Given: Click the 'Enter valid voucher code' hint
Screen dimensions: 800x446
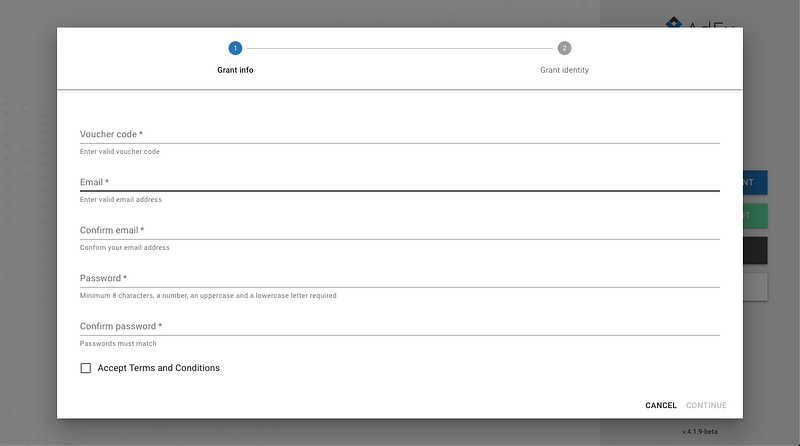Looking at the screenshot, I should [119, 152].
